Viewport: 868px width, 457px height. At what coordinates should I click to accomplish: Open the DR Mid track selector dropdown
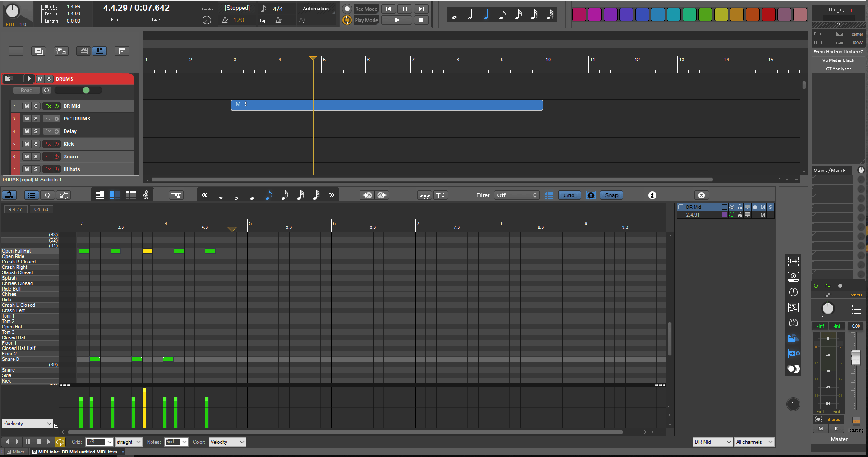713,442
